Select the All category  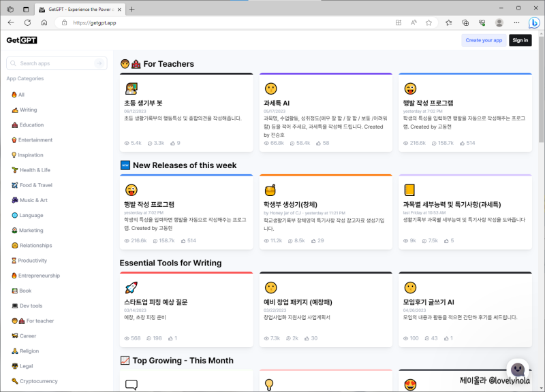[x=18, y=95]
